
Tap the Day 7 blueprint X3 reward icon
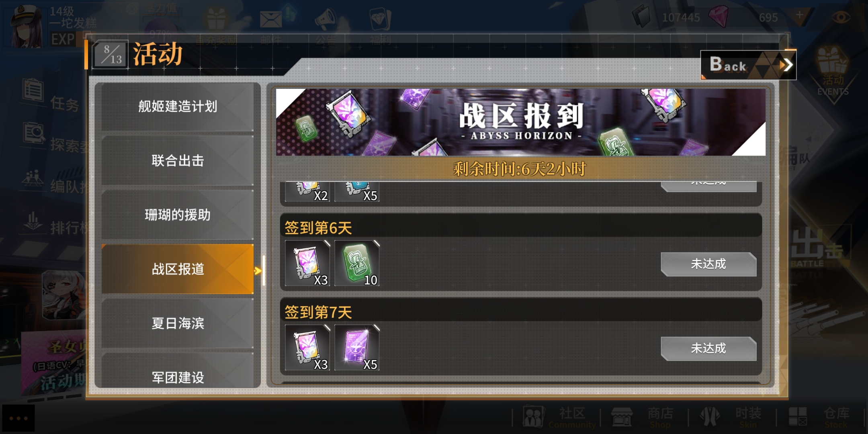point(307,348)
